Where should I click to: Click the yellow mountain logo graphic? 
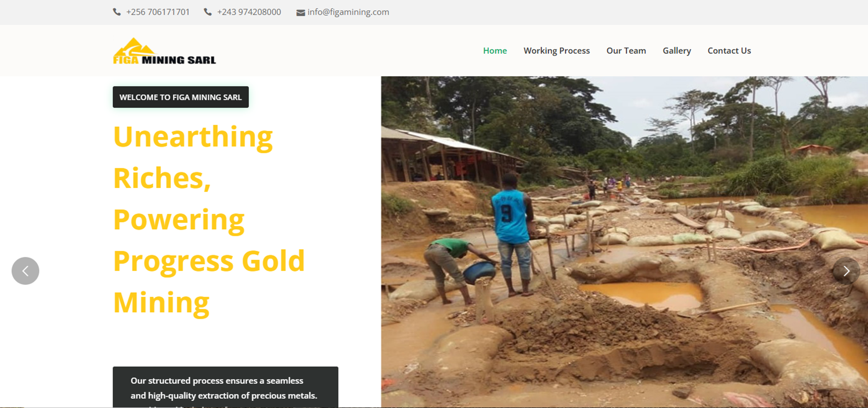[134, 47]
